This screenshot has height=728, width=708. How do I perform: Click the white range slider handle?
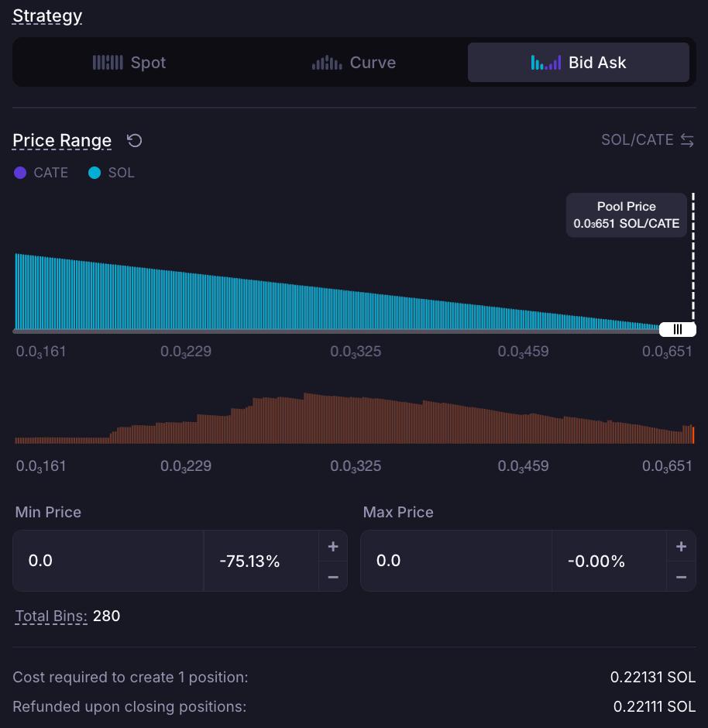(677, 329)
